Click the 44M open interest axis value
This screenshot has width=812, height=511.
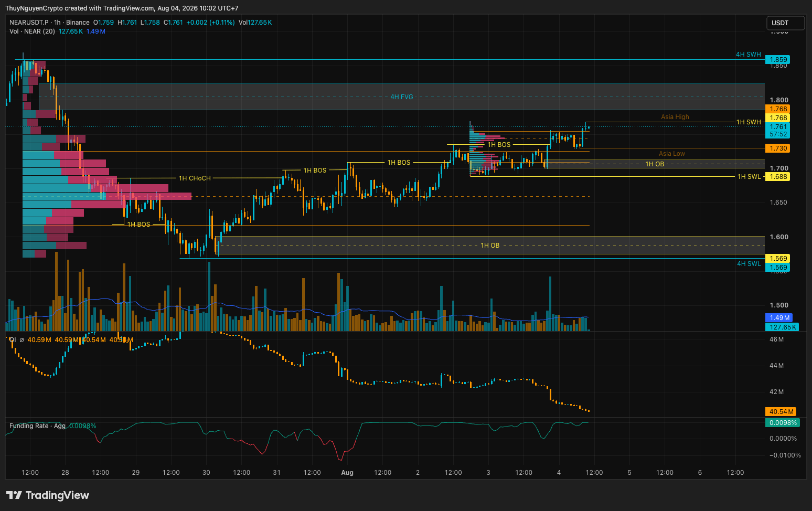(x=776, y=366)
